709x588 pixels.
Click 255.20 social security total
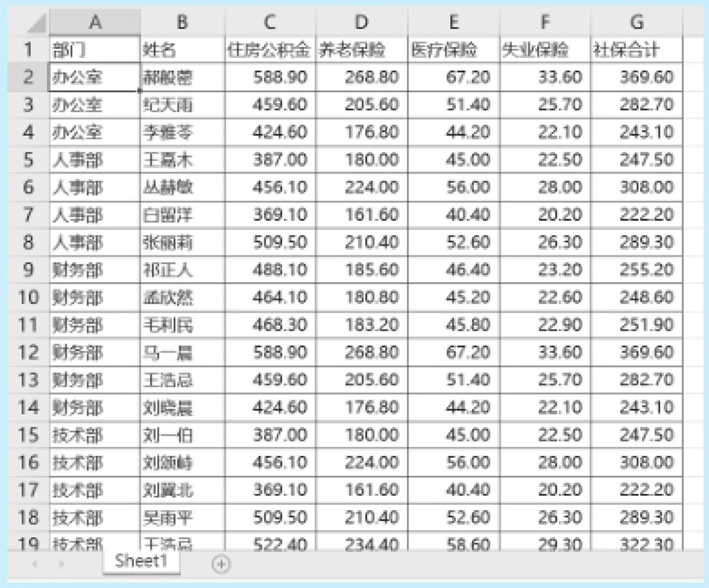[x=637, y=270]
